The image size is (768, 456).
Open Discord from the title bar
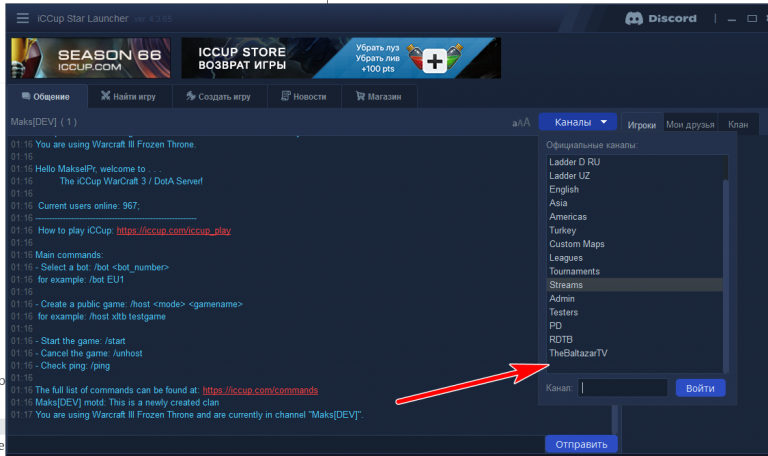point(661,19)
